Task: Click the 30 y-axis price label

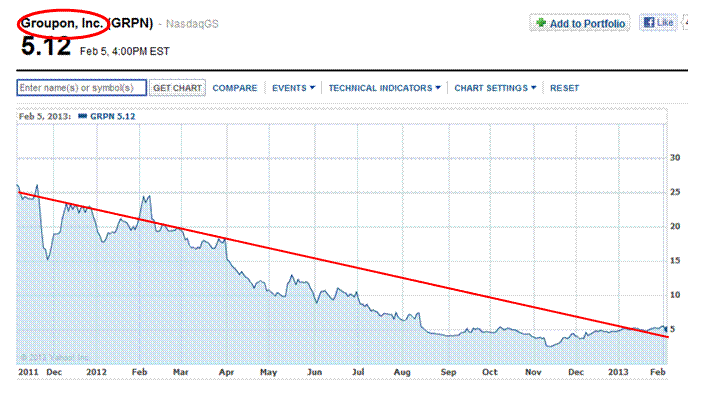Action: [x=675, y=158]
